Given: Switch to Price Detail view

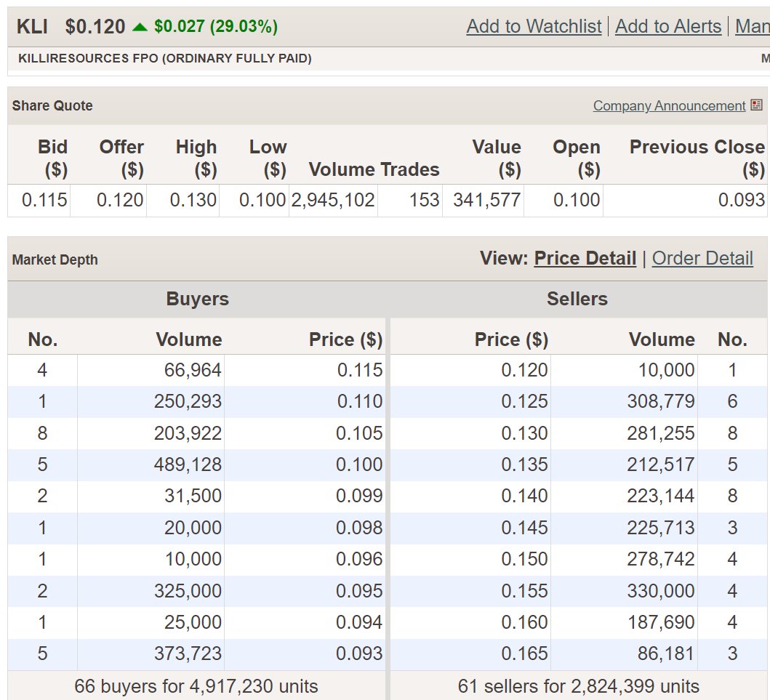Looking at the screenshot, I should 585,258.
